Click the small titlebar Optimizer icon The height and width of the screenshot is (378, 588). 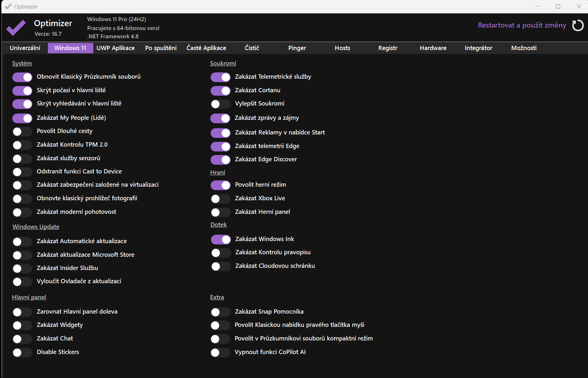8,6
